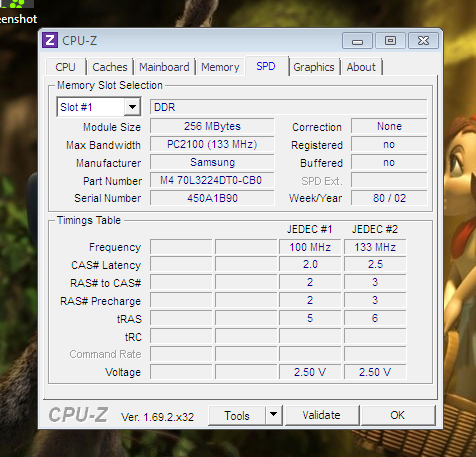Select the Slot #1 combo box
Screen dimensions: 476x457
[x=99, y=107]
